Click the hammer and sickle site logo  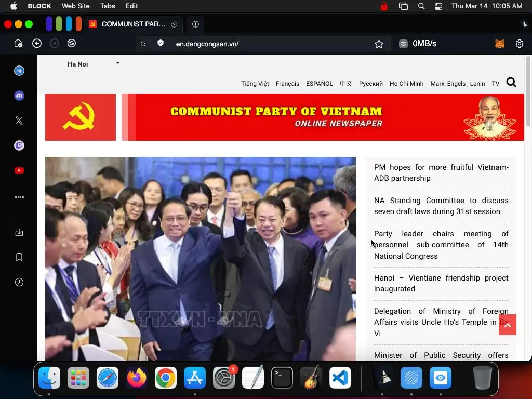click(x=81, y=117)
